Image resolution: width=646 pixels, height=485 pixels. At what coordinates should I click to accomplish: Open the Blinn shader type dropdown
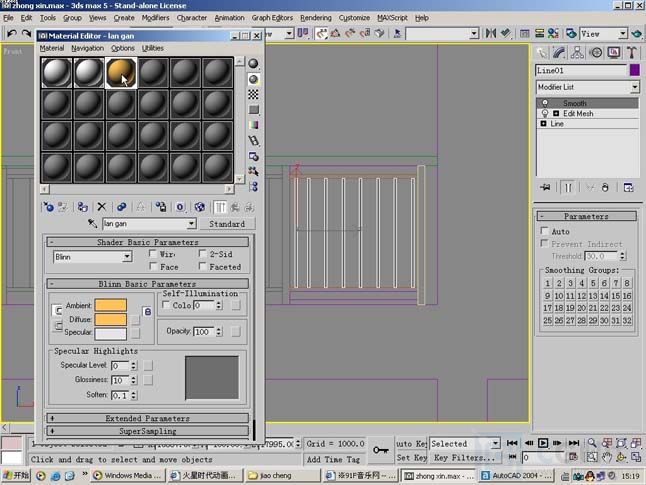tap(127, 257)
